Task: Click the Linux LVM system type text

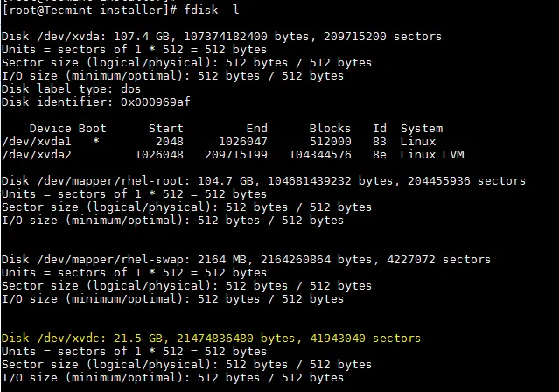Action: (432, 154)
